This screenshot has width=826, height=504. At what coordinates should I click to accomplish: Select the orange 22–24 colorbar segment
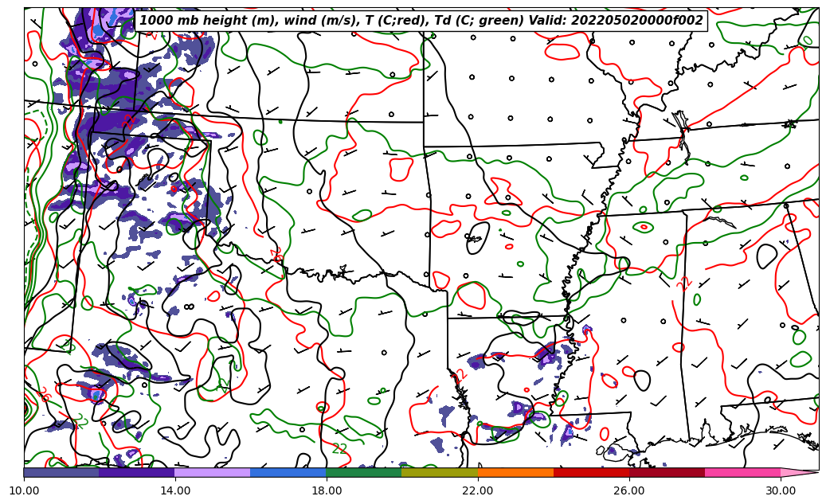(x=515, y=472)
